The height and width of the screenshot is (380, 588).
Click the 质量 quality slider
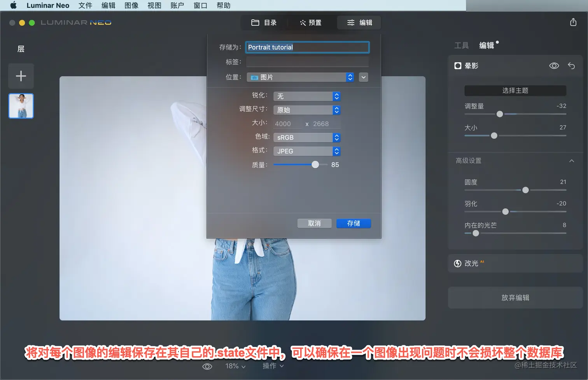[x=300, y=165]
